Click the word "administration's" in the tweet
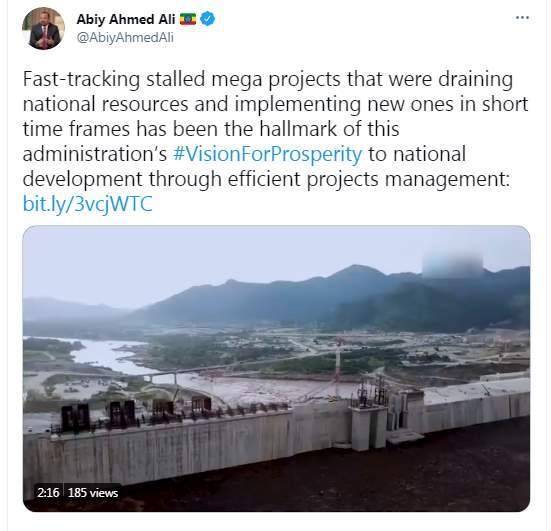Image resolution: width=551 pixels, height=531 pixels. pos(95,154)
